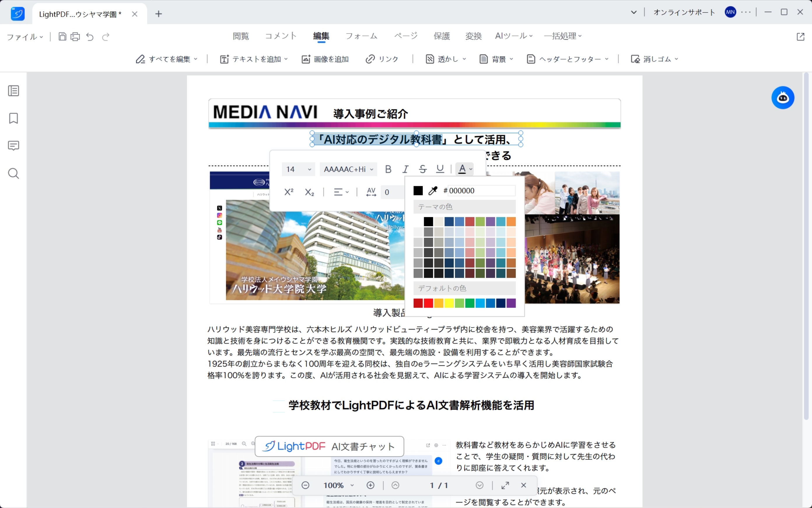812x508 pixels.
Task: Open the comments sidebar panel
Action: click(x=13, y=146)
